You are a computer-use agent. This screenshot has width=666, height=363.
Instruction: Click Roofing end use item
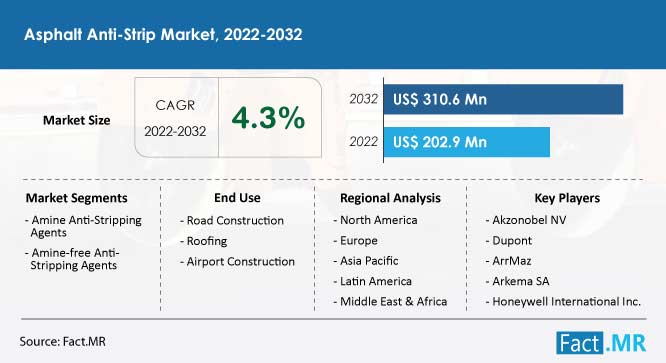(203, 241)
